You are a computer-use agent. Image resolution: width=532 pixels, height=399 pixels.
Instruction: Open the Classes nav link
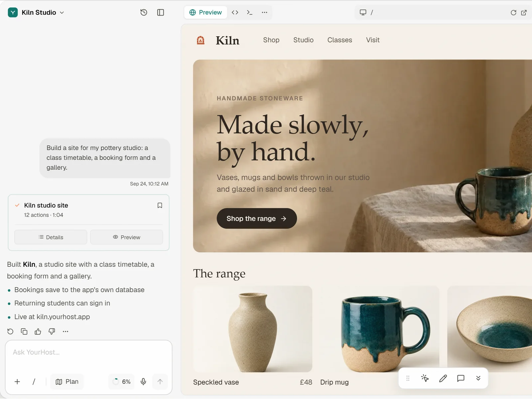pyautogui.click(x=339, y=40)
